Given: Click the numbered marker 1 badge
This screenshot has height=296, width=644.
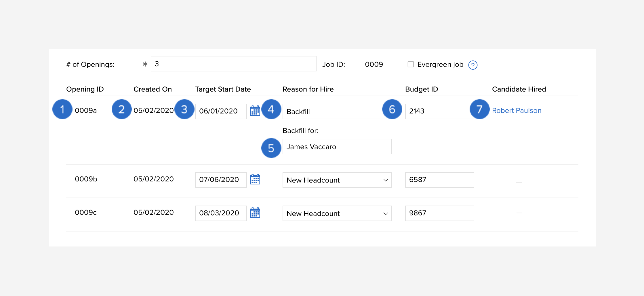Looking at the screenshot, I should (x=62, y=109).
